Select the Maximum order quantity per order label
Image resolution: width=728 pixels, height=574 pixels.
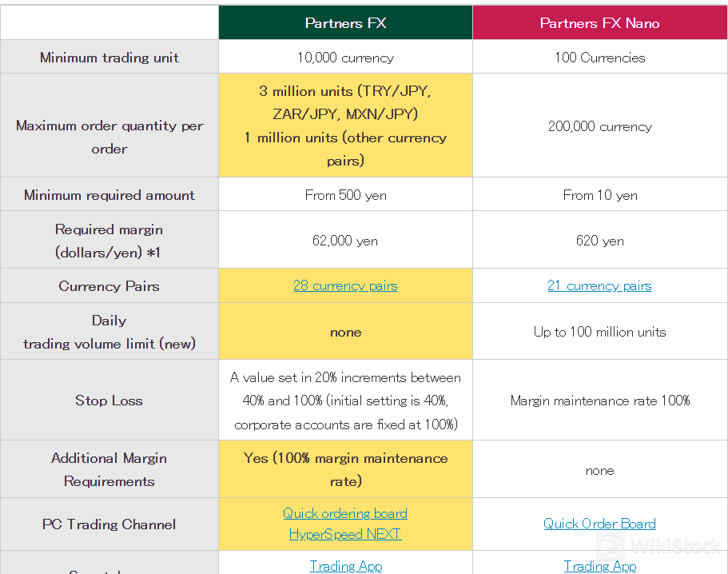109,126
